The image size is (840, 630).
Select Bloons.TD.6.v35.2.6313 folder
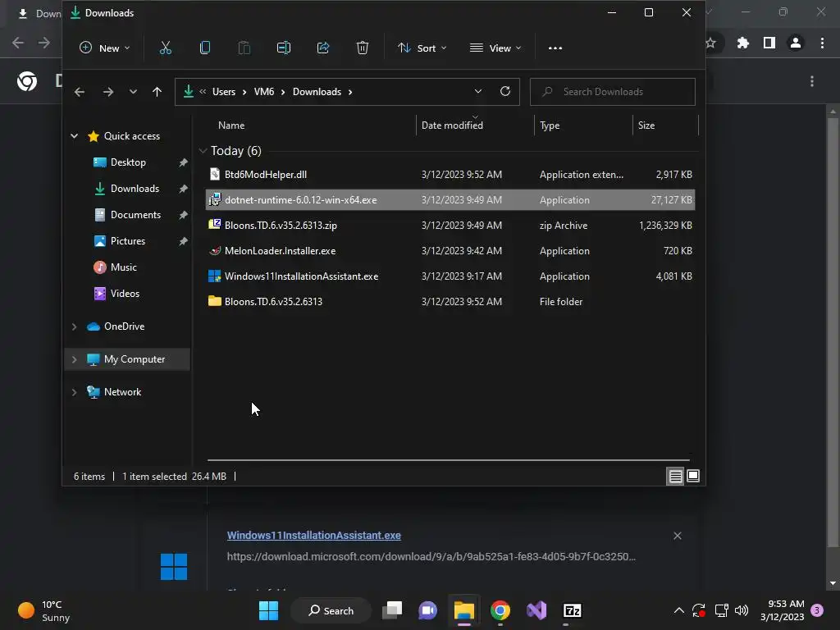pos(450,302)
